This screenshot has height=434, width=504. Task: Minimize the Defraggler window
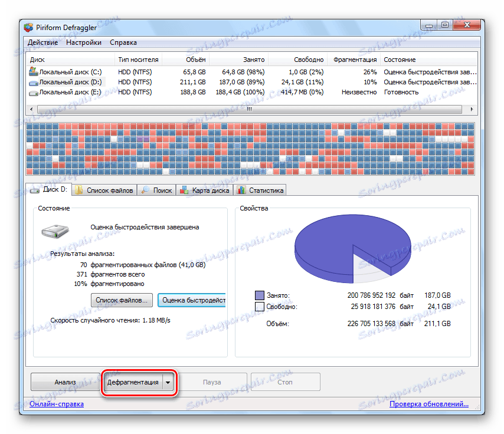(428, 25)
